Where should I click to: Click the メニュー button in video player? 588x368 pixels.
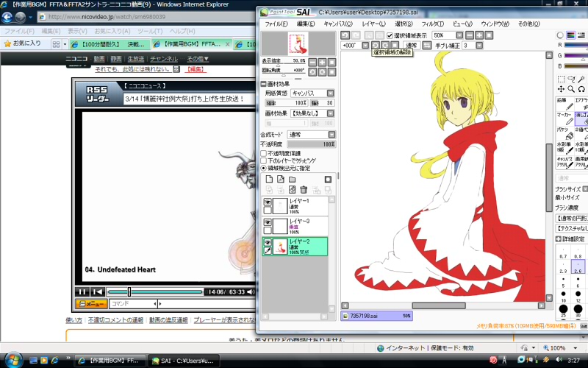coord(91,304)
